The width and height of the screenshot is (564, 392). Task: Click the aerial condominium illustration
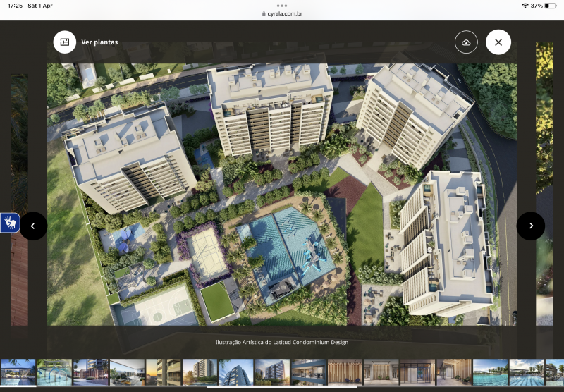(x=282, y=195)
